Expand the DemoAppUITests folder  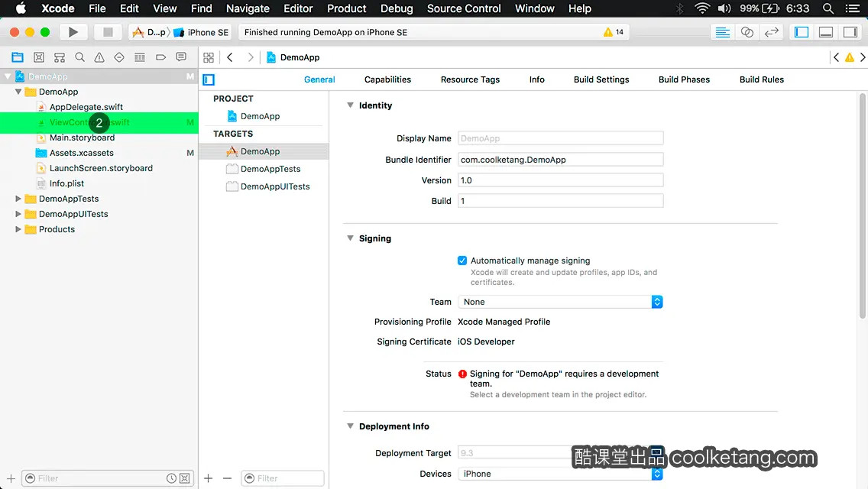(x=18, y=214)
